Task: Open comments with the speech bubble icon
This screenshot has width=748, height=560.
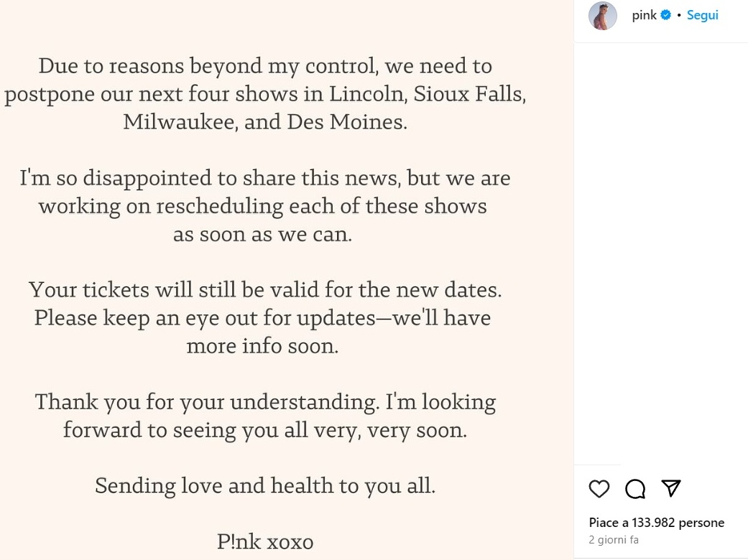Action: point(635,489)
